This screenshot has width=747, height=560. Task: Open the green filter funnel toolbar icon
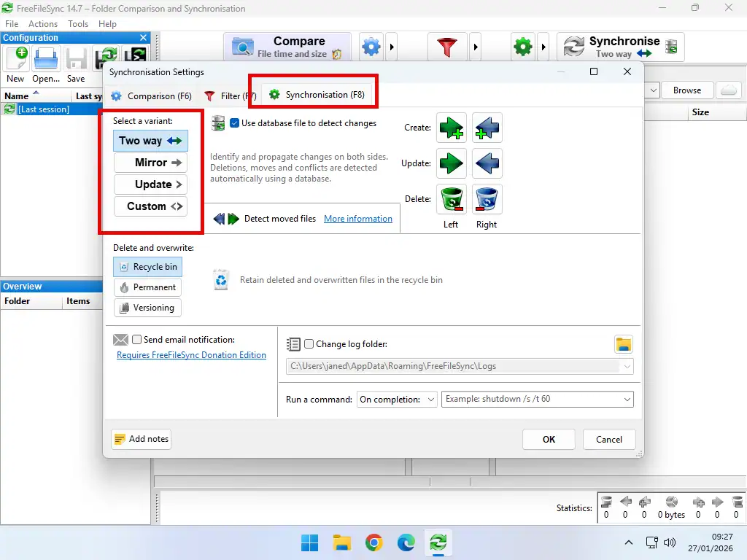(x=447, y=46)
